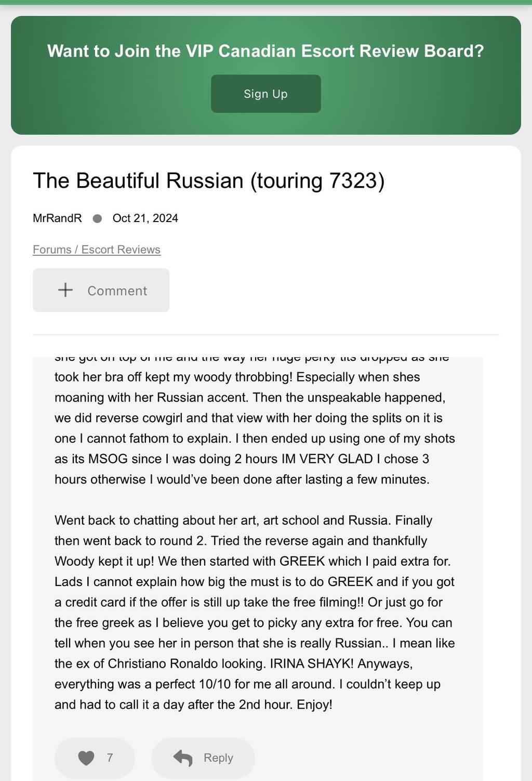
Task: Click the post line ending 'a few minutes.'
Action: click(x=242, y=479)
